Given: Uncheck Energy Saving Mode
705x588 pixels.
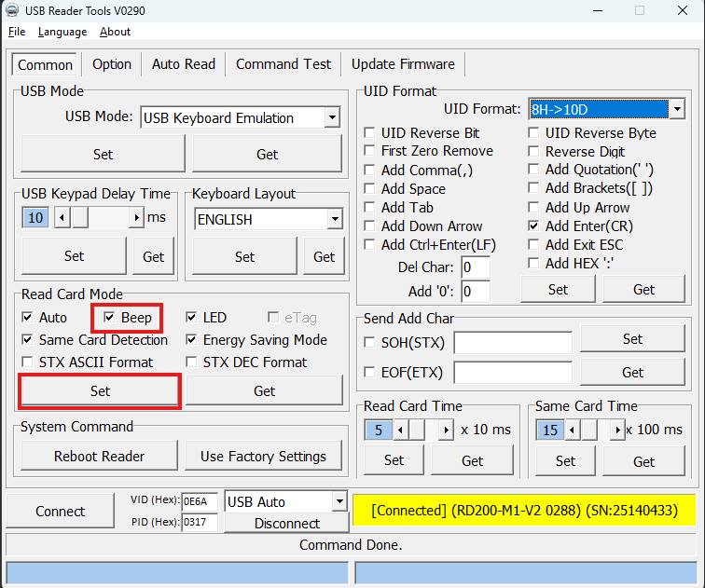Looking at the screenshot, I should pyautogui.click(x=192, y=340).
